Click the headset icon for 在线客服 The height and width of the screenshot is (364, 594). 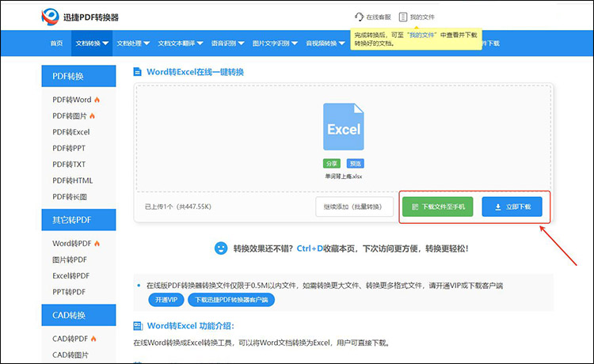359,17
